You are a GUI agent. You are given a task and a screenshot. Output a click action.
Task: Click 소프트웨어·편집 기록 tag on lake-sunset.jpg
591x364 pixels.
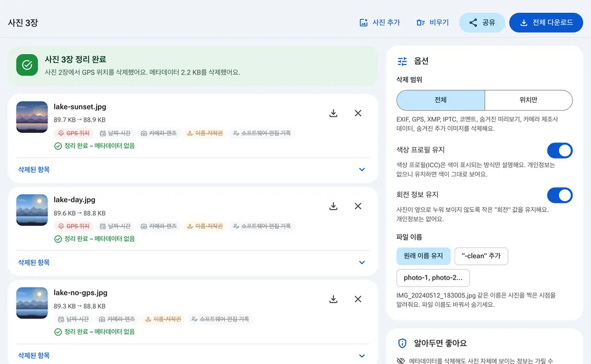tap(262, 133)
